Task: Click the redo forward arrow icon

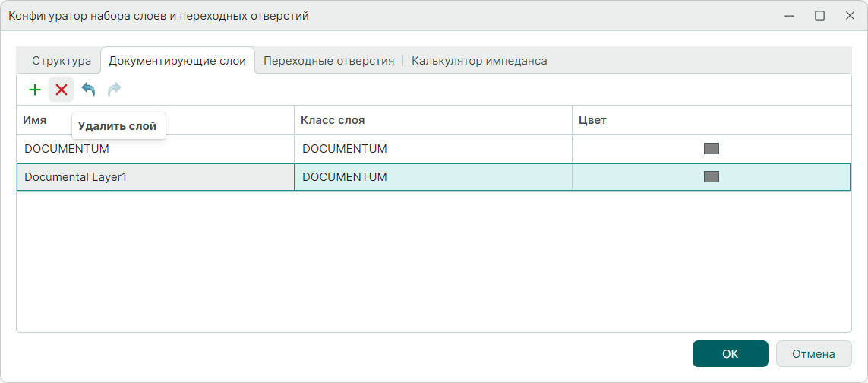Action: tap(115, 90)
